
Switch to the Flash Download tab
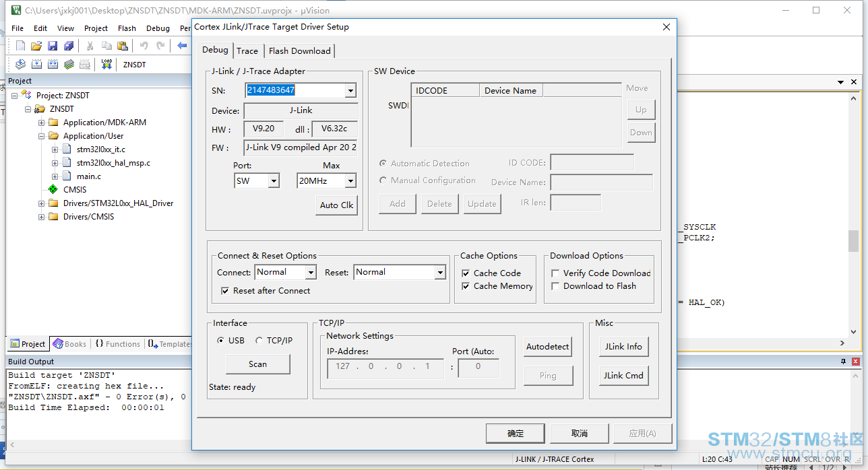(299, 51)
